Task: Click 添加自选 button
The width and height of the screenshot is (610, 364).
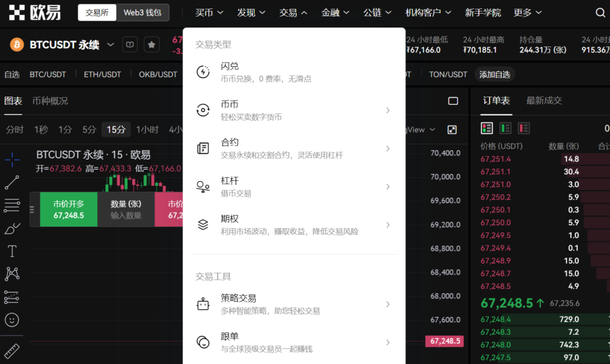Action: tap(494, 74)
